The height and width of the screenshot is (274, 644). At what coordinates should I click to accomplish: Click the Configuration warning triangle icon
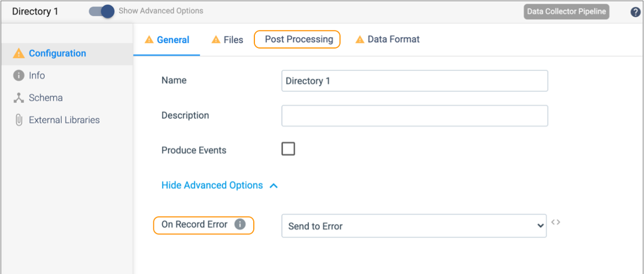[19, 53]
